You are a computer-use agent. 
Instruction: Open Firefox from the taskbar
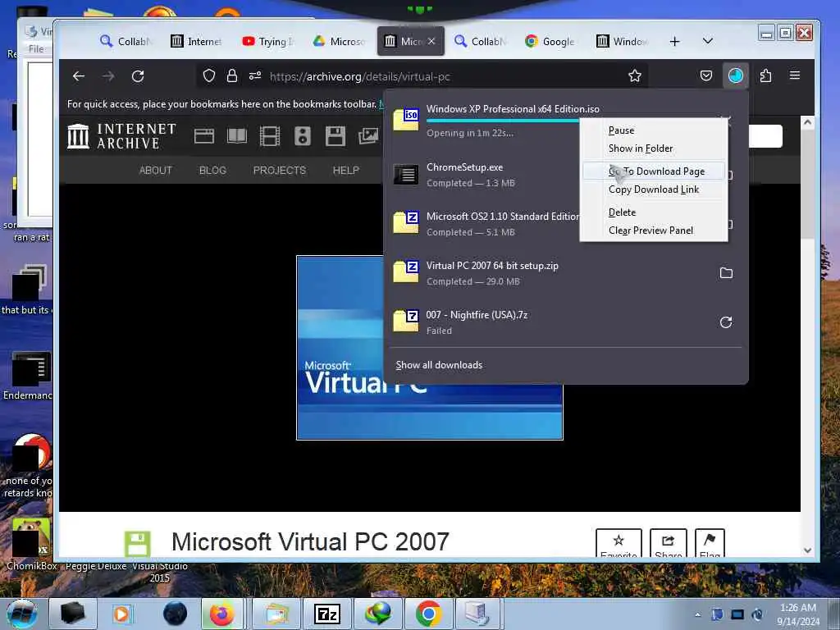click(x=221, y=614)
